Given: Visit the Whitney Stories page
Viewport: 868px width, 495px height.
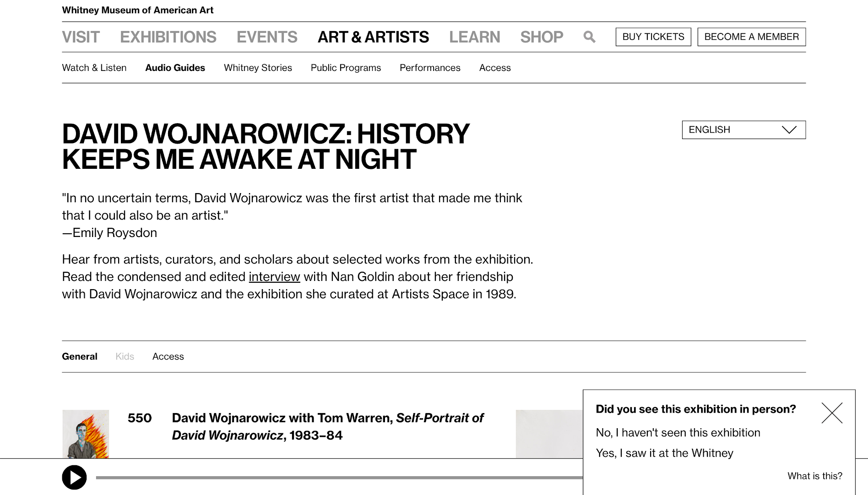Looking at the screenshot, I should click(x=258, y=68).
